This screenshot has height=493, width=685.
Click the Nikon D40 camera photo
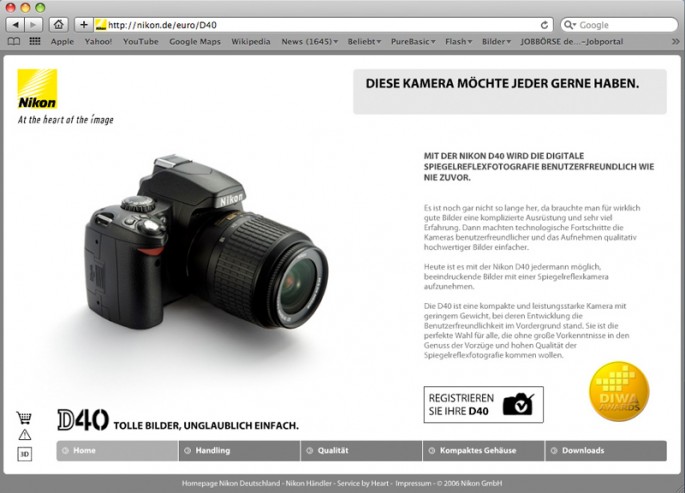[x=206, y=241]
